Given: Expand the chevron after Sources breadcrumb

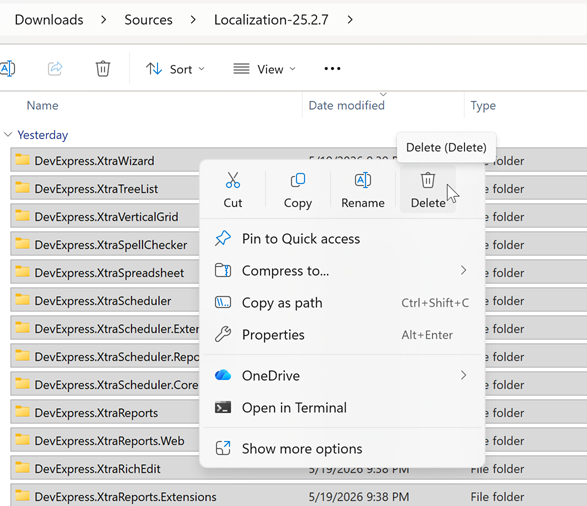Looking at the screenshot, I should point(193,19).
